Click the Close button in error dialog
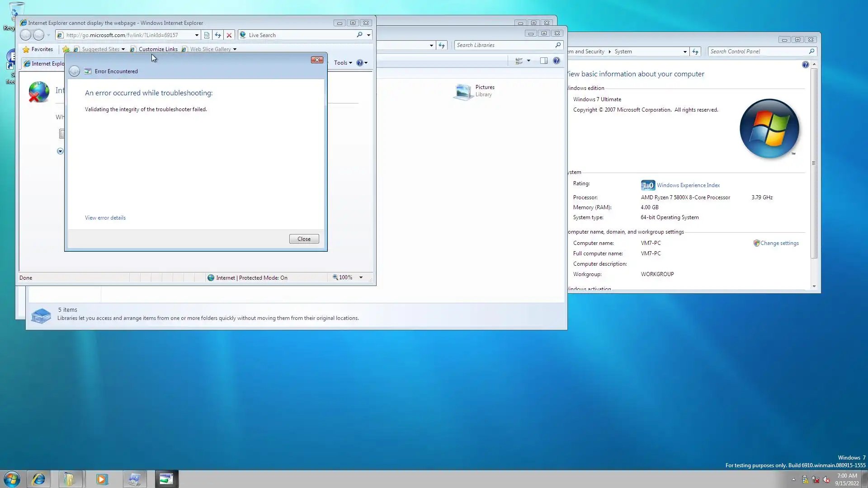Image resolution: width=868 pixels, height=488 pixels. coord(304,239)
